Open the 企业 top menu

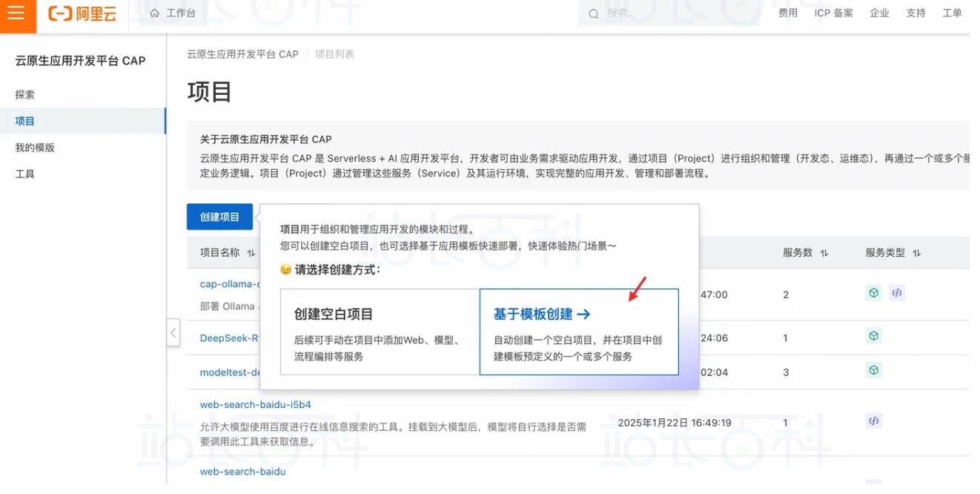coord(879,13)
